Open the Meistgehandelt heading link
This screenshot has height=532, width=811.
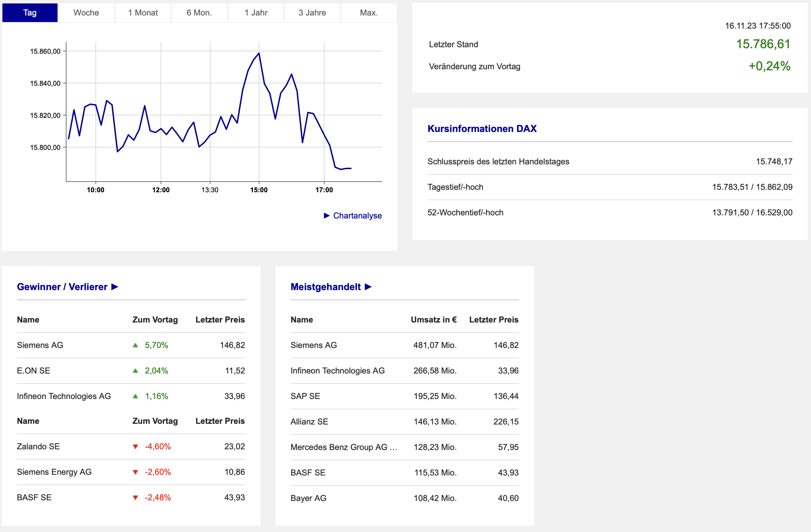pyautogui.click(x=326, y=287)
